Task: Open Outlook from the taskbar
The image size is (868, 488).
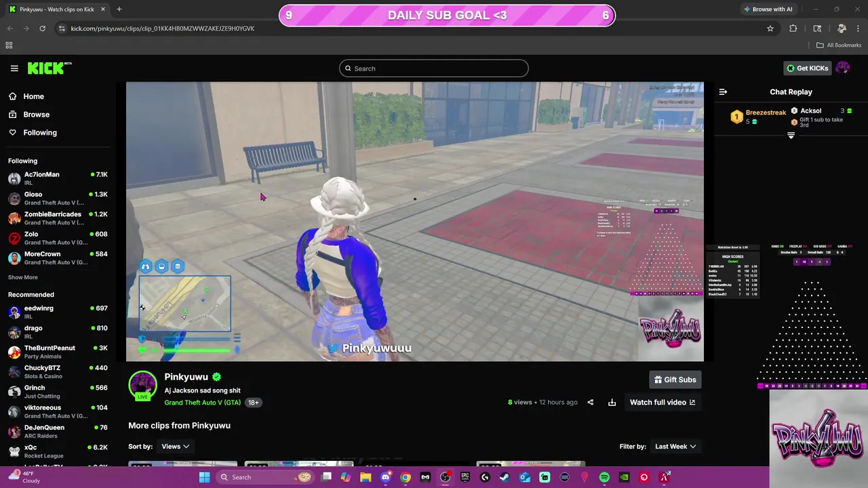Action: [525, 477]
